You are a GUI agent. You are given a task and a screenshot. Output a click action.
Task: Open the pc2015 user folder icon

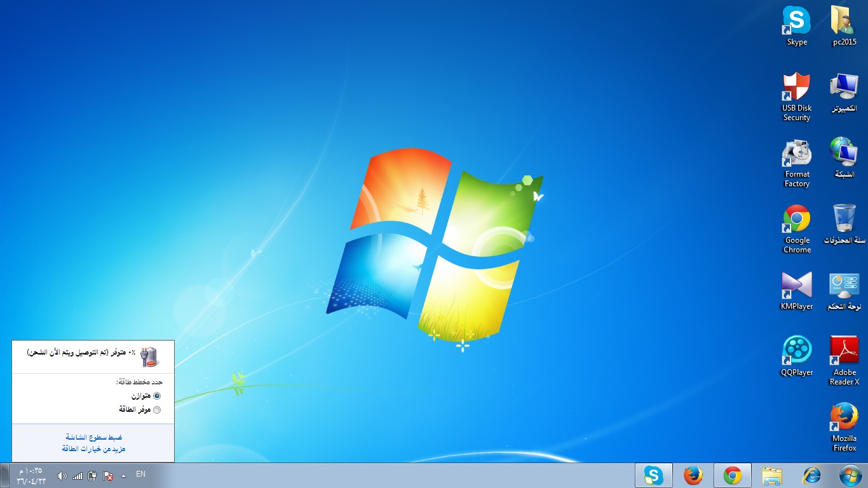click(x=844, y=25)
